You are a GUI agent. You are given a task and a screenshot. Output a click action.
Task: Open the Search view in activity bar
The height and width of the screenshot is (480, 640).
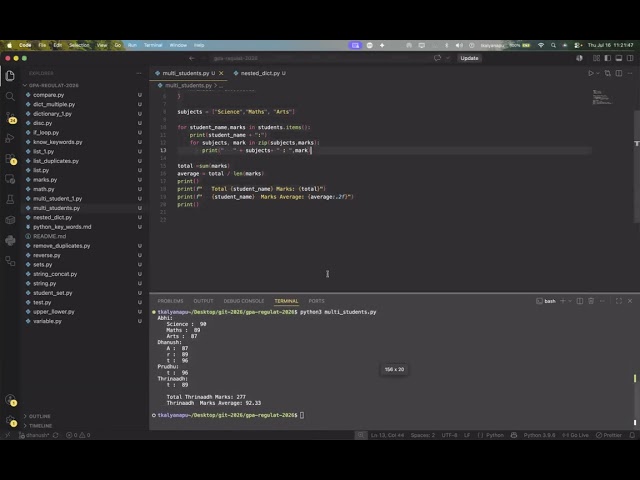[x=10, y=96]
